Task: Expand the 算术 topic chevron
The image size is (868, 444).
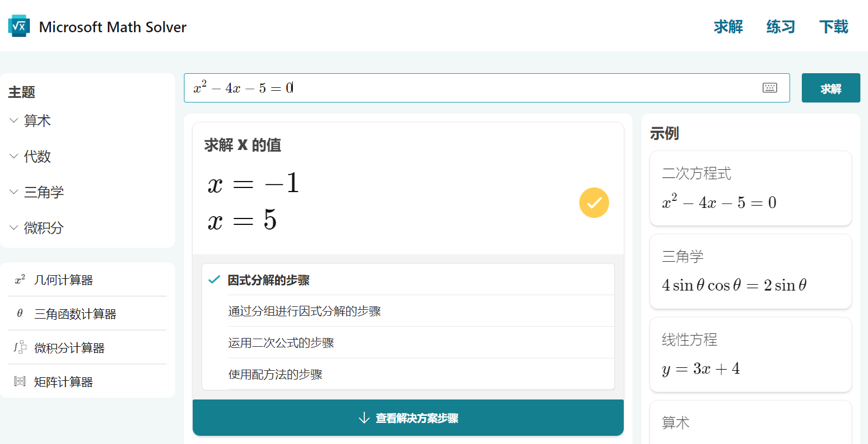Action: click(x=14, y=121)
